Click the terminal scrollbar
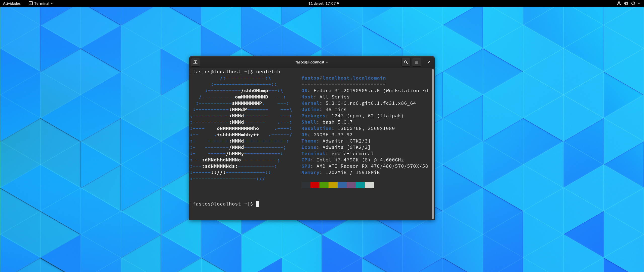This screenshot has height=272, width=644. [x=433, y=144]
